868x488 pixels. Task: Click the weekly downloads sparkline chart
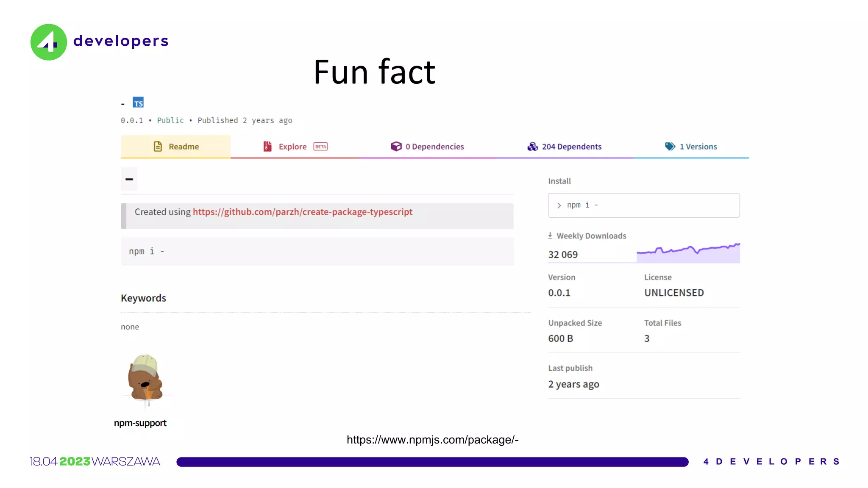click(x=688, y=253)
